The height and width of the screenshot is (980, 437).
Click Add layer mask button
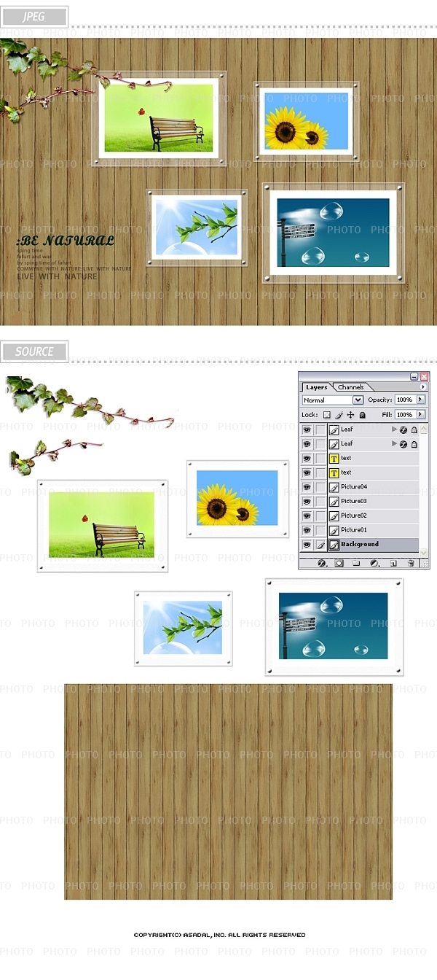point(339,563)
